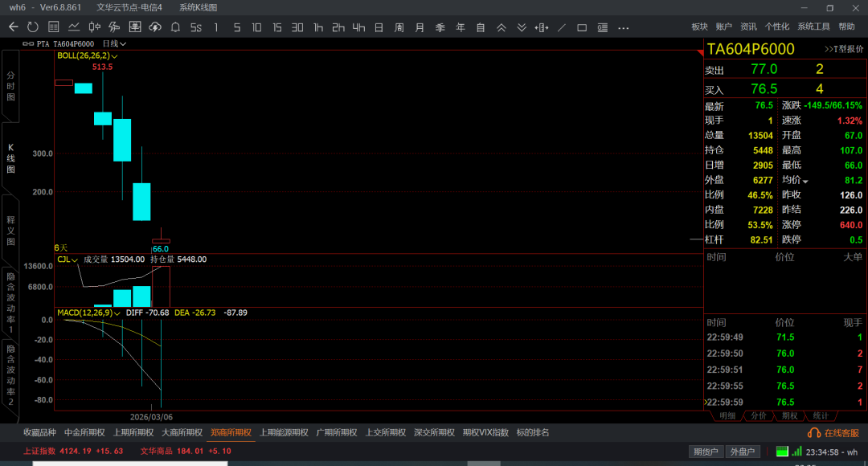Image resolution: width=868 pixels, height=466 pixels.
Task: Click the fourth chart-style icon after candlestick
Action: (x=115, y=27)
